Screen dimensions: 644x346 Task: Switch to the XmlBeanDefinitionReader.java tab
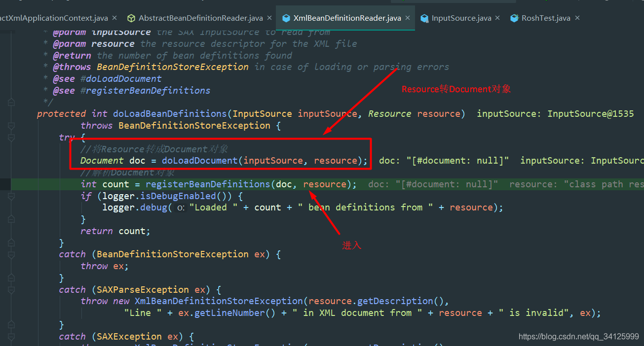(x=347, y=18)
